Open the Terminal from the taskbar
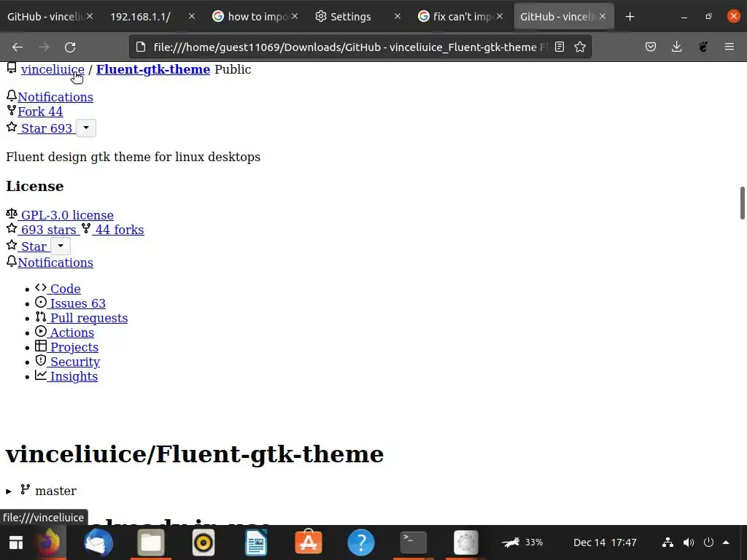This screenshot has width=747, height=560. click(x=413, y=542)
